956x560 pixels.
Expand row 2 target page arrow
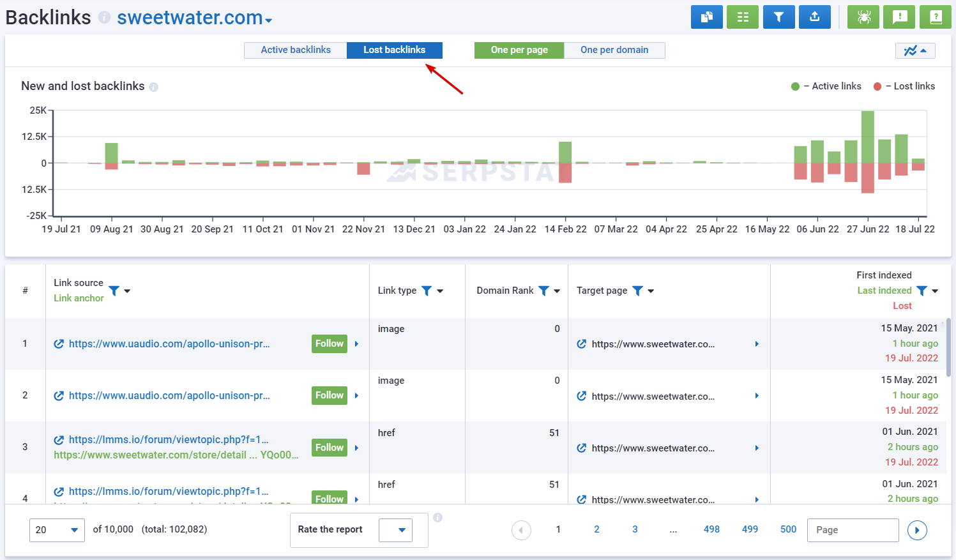[x=757, y=396]
